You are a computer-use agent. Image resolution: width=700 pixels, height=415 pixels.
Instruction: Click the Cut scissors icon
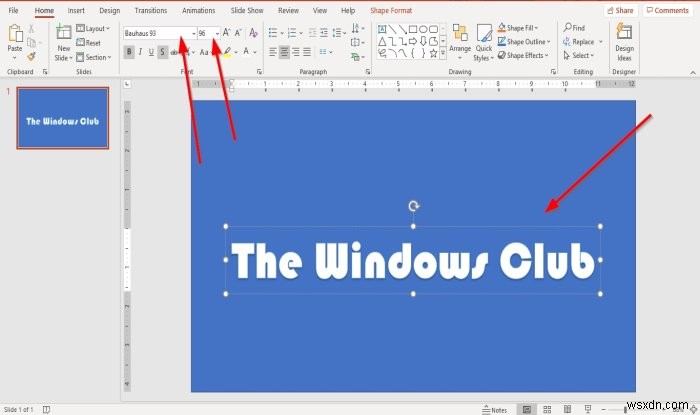[31, 29]
